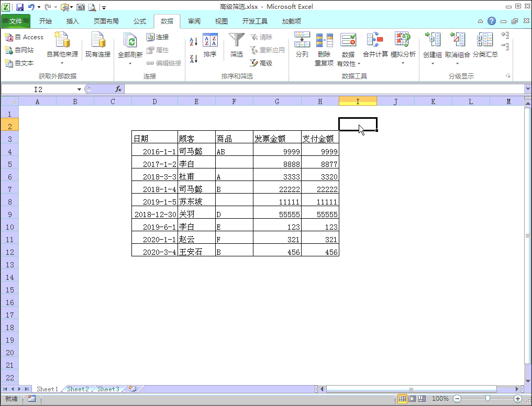Switch to the Sheet2 worksheet tab

(77, 389)
